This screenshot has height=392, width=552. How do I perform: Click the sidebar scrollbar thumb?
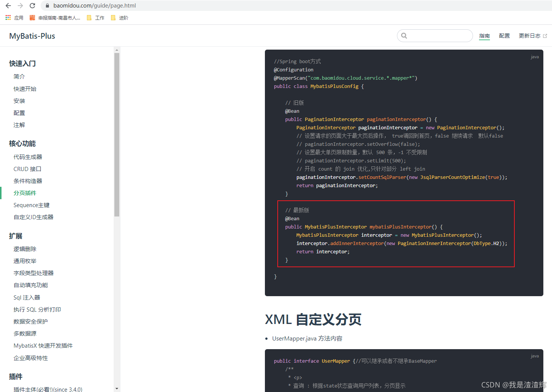117,135
